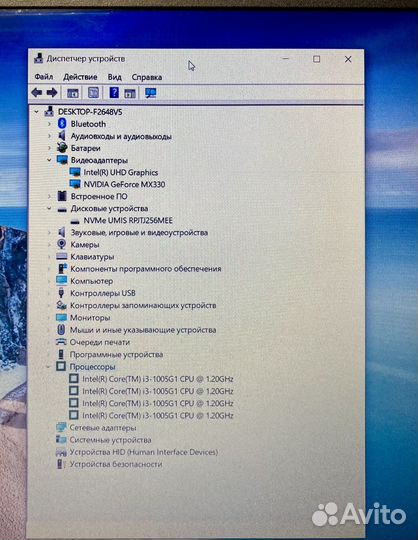Expand Звуковые, игровые и видеоустройства category

[49, 232]
